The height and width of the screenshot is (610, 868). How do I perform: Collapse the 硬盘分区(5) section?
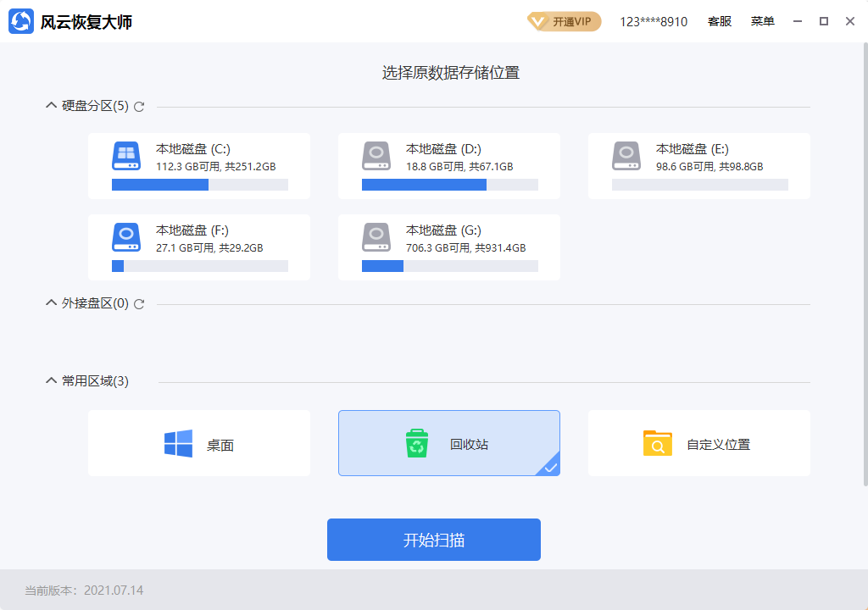[x=51, y=105]
